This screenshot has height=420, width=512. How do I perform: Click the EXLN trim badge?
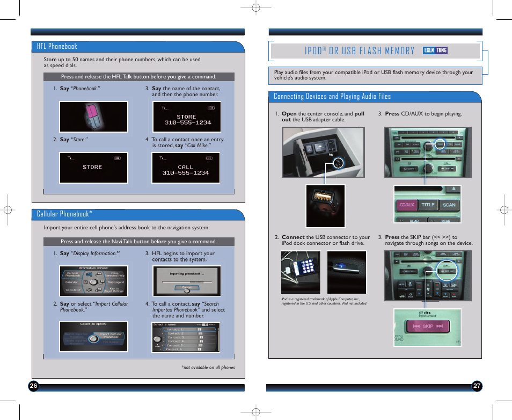click(x=429, y=50)
